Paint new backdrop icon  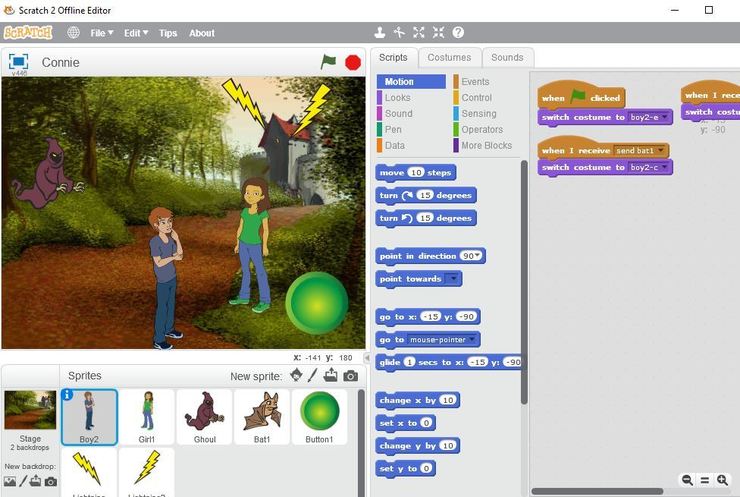point(23,481)
